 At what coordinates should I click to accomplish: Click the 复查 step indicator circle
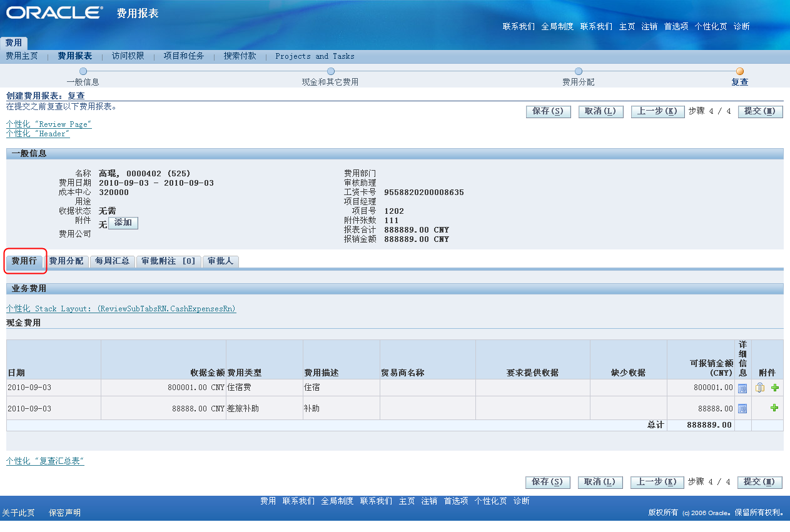(740, 71)
